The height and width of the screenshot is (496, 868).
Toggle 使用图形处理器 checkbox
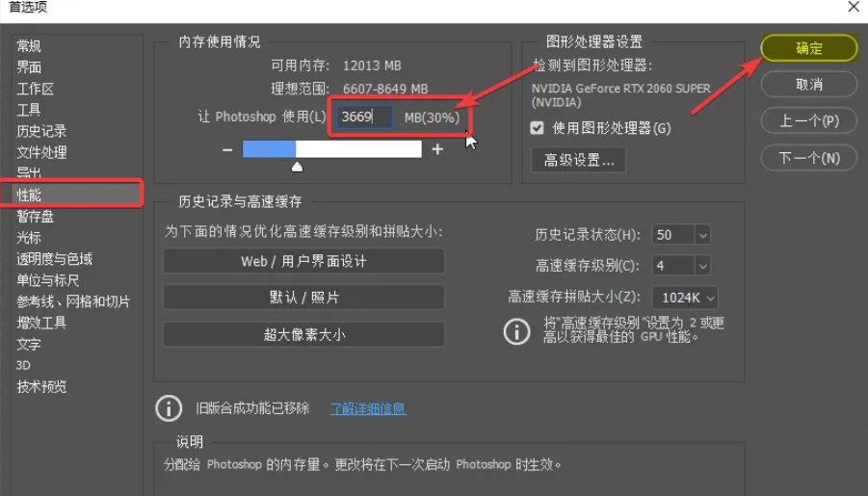(x=538, y=128)
